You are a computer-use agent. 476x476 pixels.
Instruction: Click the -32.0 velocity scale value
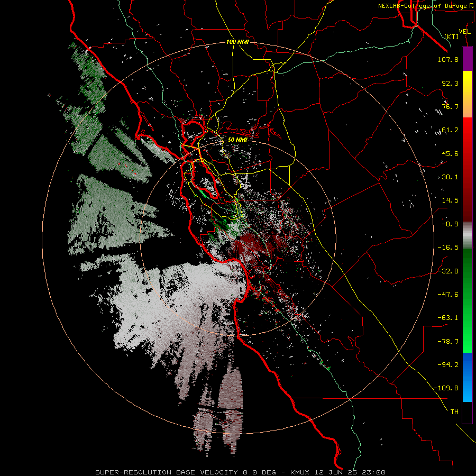[x=448, y=271]
